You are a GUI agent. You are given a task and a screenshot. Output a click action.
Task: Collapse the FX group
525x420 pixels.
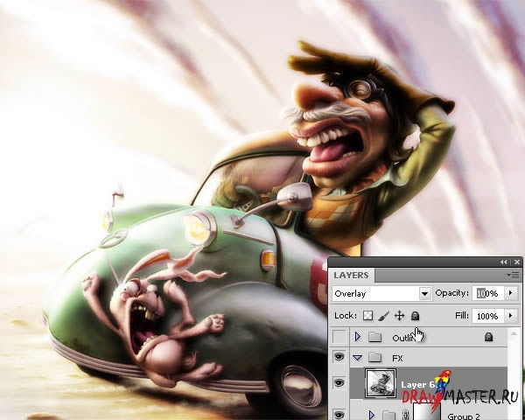point(357,358)
